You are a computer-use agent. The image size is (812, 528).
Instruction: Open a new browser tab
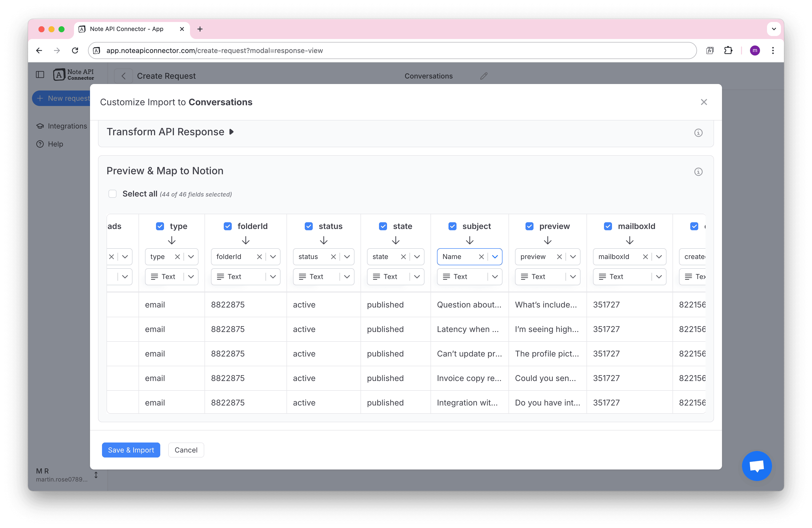click(x=200, y=29)
